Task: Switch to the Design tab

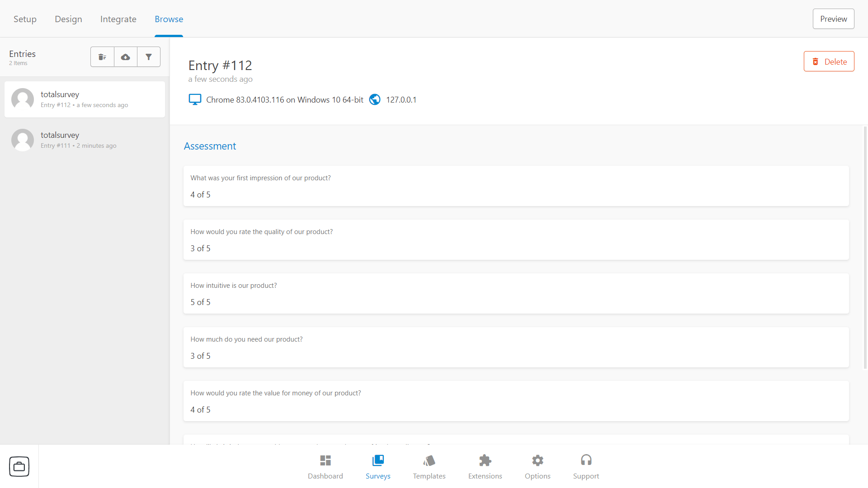Action: click(69, 19)
